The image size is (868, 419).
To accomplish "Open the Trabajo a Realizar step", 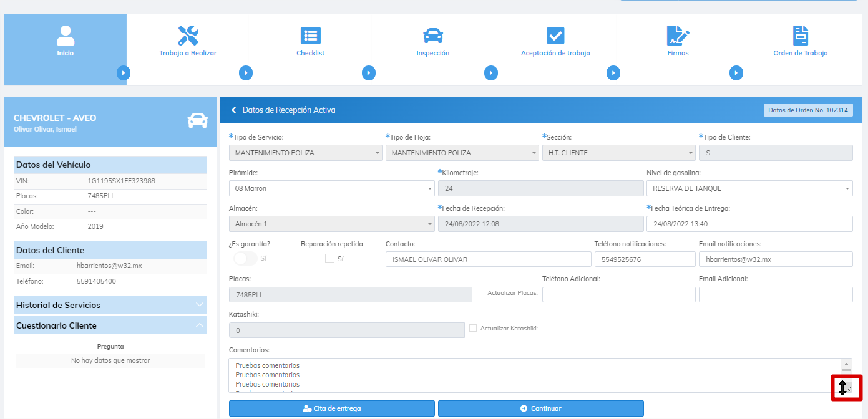I will 188,54.
